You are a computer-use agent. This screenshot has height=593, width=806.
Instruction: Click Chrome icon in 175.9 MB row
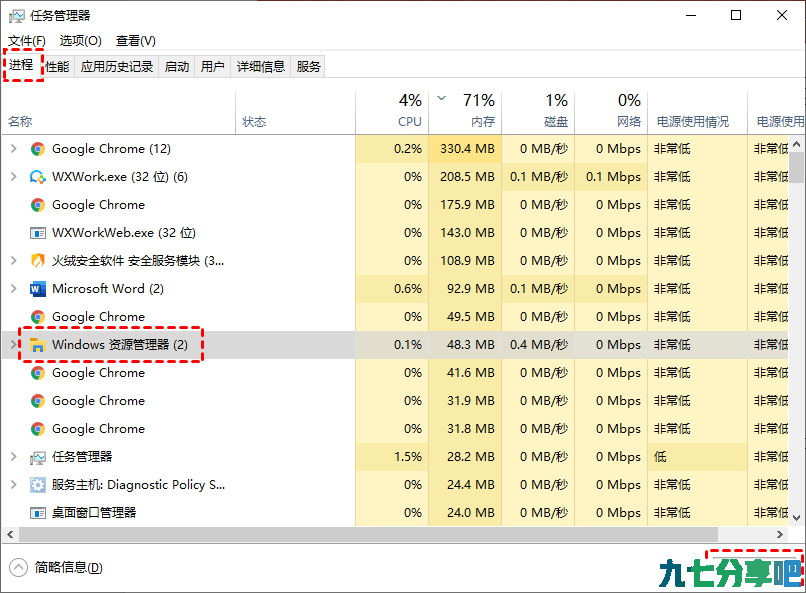pyautogui.click(x=38, y=205)
